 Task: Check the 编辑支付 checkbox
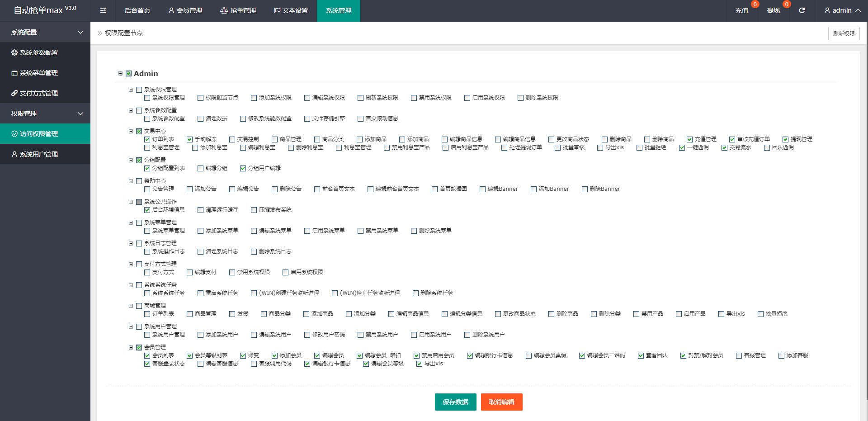click(190, 273)
